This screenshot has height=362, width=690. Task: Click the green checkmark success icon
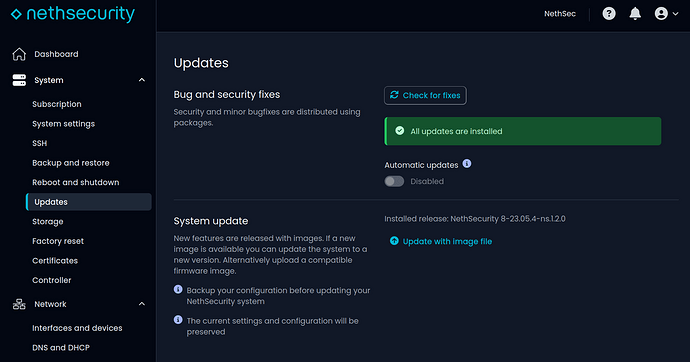400,131
